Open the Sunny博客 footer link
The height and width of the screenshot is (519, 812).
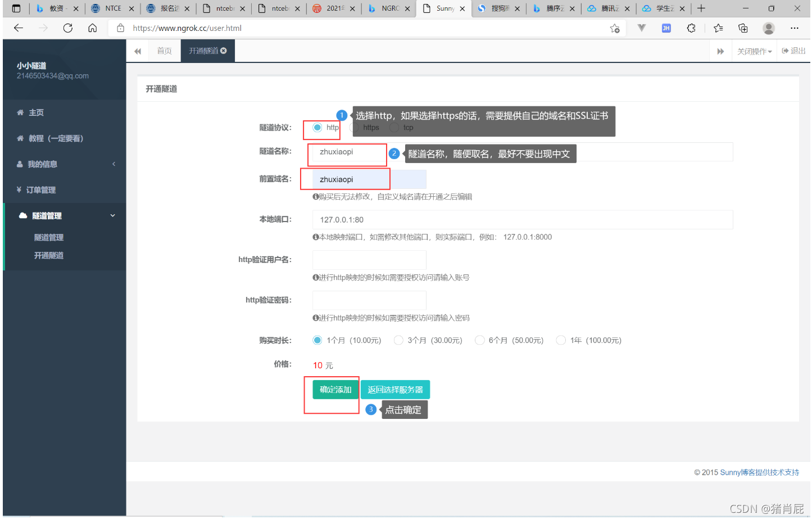click(760, 472)
